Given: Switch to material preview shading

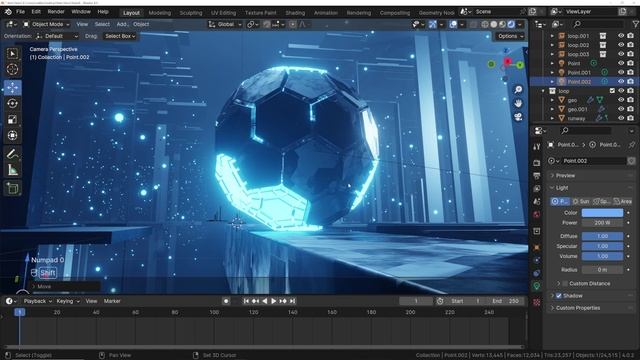Looking at the screenshot, I should tap(502, 24).
